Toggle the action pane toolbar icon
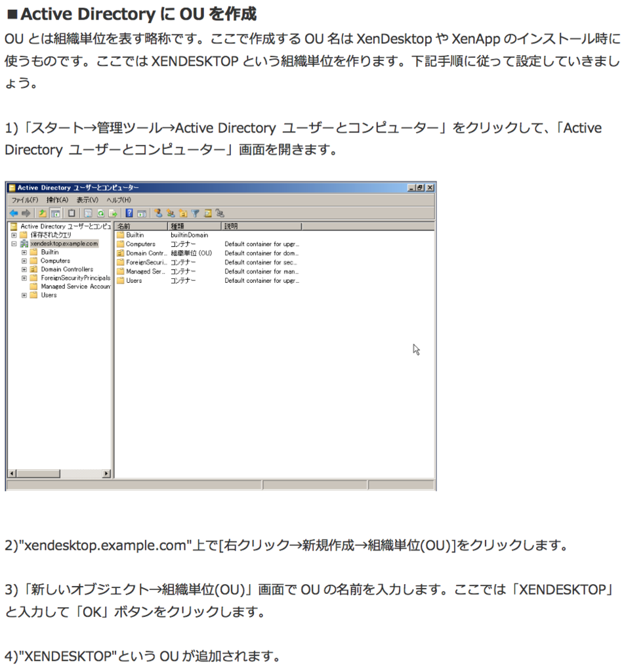 click(x=142, y=213)
